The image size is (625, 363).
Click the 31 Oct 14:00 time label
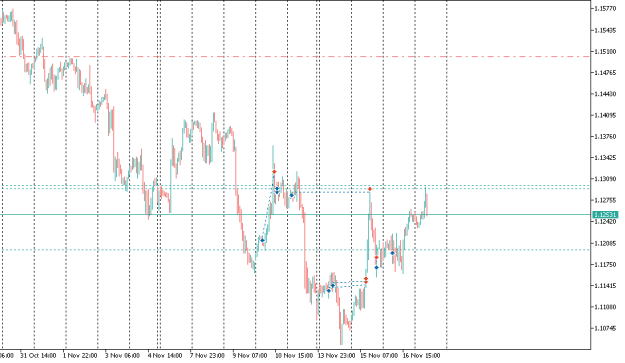(x=38, y=355)
